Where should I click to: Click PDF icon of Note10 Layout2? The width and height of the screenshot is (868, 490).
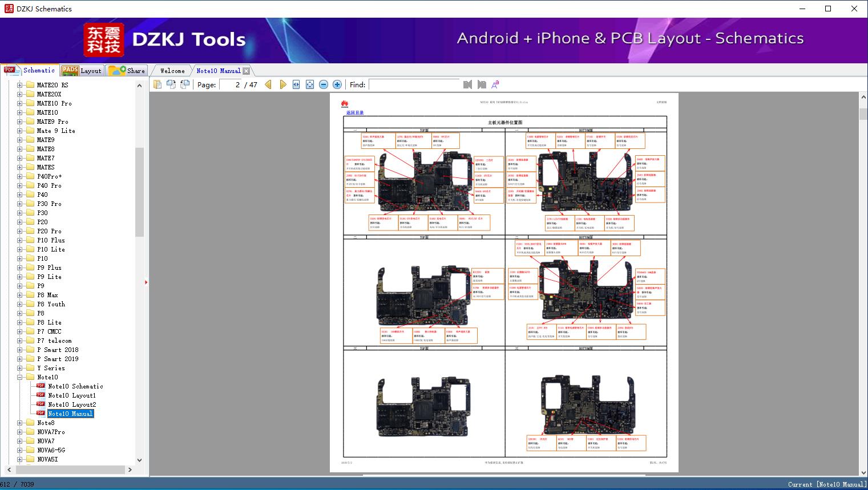[x=41, y=404]
